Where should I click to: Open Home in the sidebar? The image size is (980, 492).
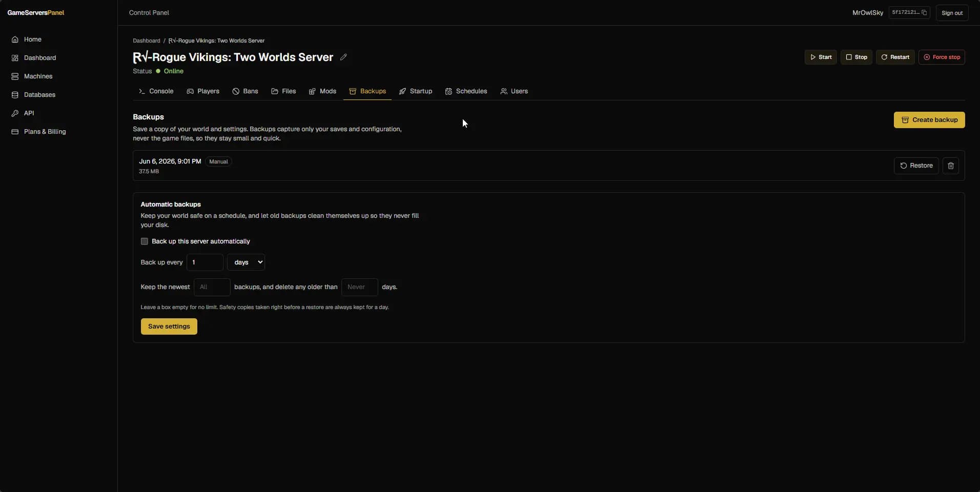[27, 39]
